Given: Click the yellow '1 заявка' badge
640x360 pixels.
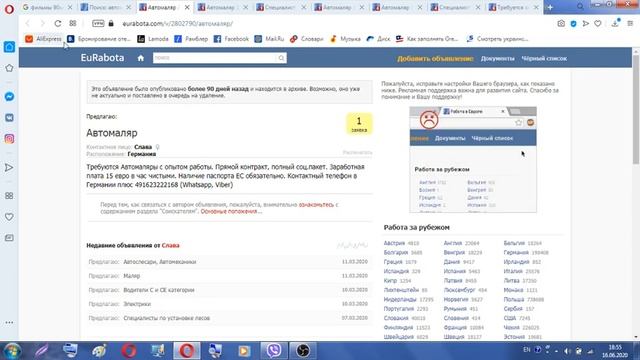Looking at the screenshot, I should [x=359, y=124].
